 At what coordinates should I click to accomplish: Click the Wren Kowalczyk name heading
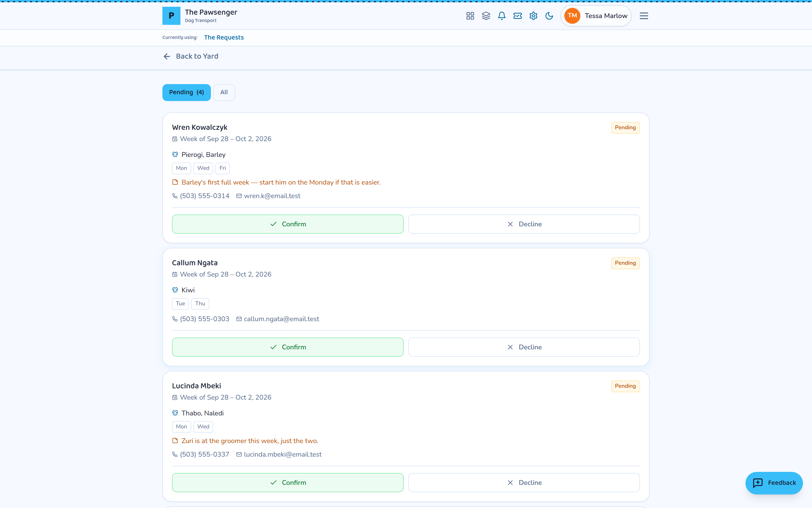[x=200, y=127]
